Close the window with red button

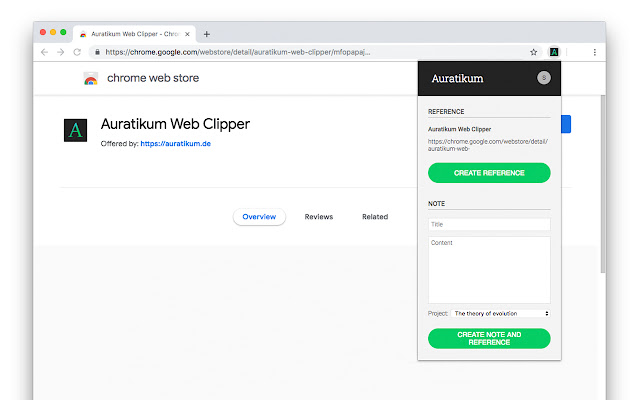click(x=43, y=32)
